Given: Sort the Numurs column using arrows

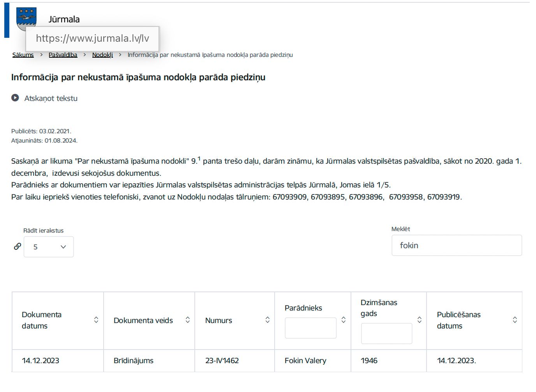Looking at the screenshot, I should tap(268, 320).
